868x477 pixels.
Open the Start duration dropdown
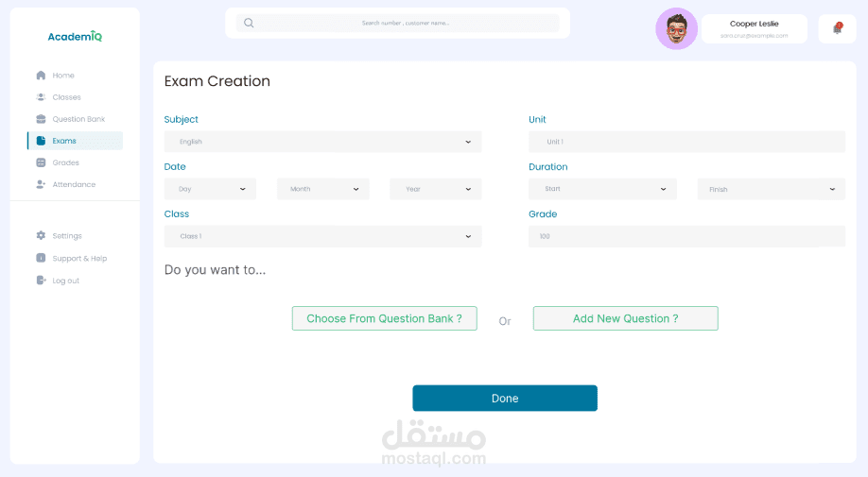tap(602, 189)
